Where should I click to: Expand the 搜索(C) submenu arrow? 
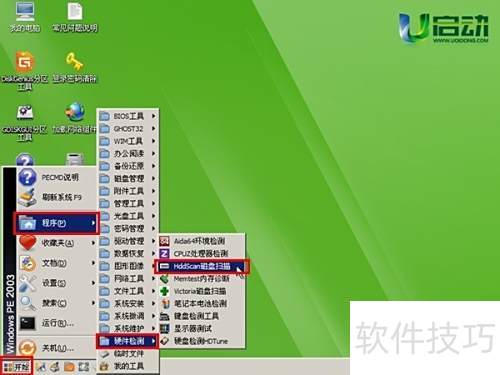pos(93,303)
